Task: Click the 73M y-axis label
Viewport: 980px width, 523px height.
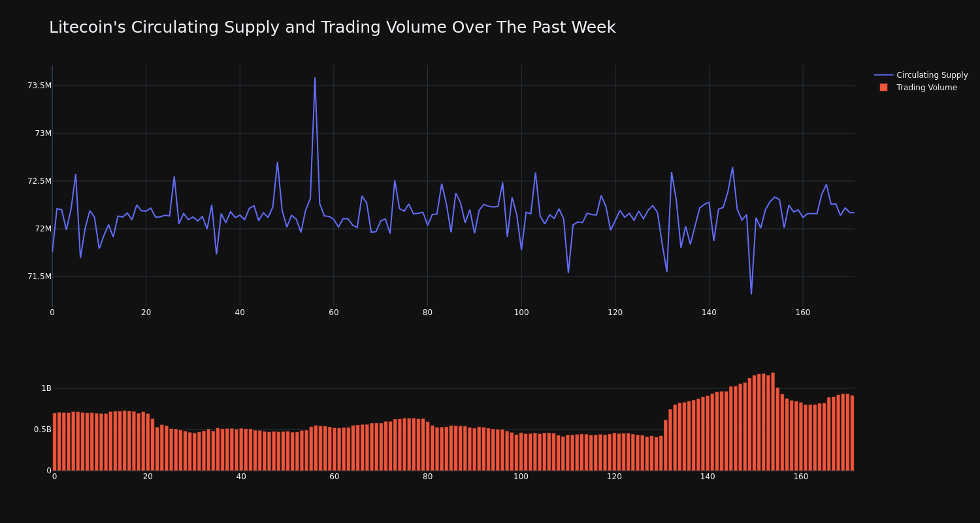Action: [43, 133]
